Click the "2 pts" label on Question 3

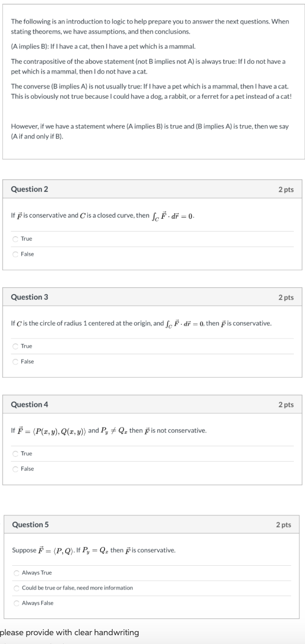tap(286, 297)
